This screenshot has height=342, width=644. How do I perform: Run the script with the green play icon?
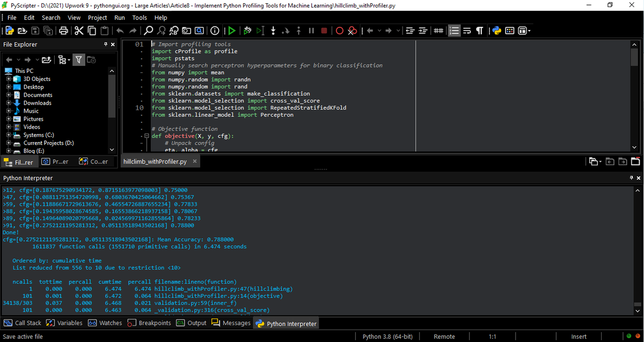pos(232,31)
